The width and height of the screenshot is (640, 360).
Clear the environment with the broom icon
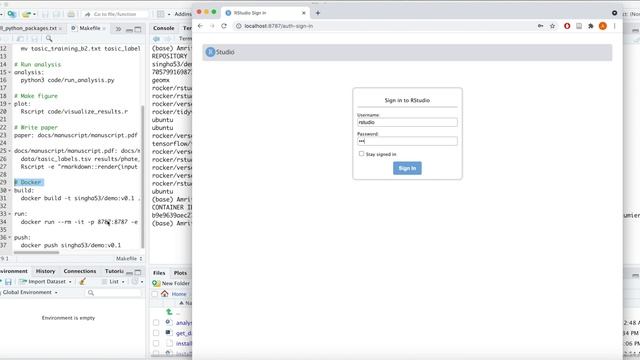[82, 282]
